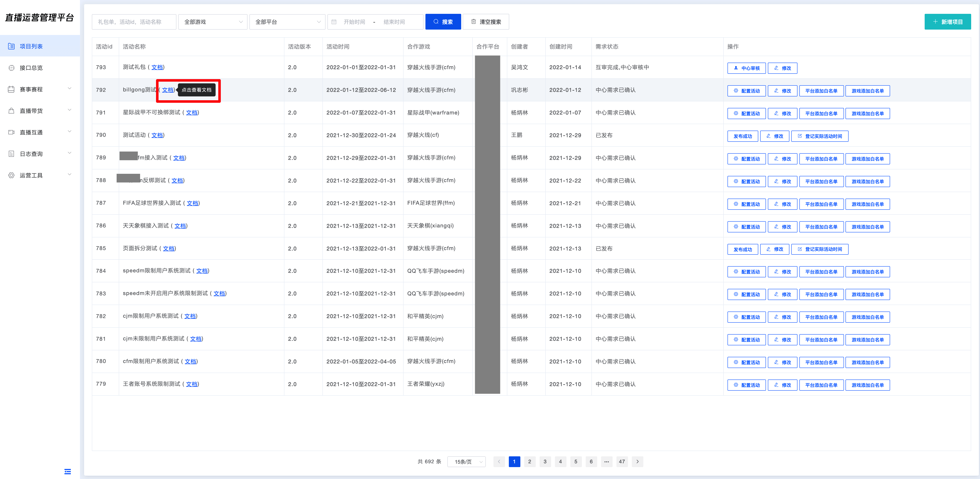Viewport: 980px width, 479px height.
Task: Go to page 2
Action: coord(530,462)
